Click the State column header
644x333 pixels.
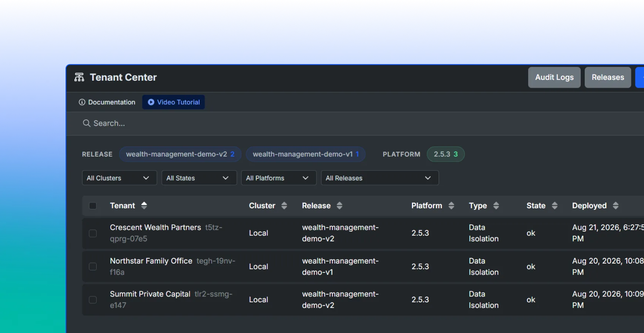pyautogui.click(x=536, y=206)
